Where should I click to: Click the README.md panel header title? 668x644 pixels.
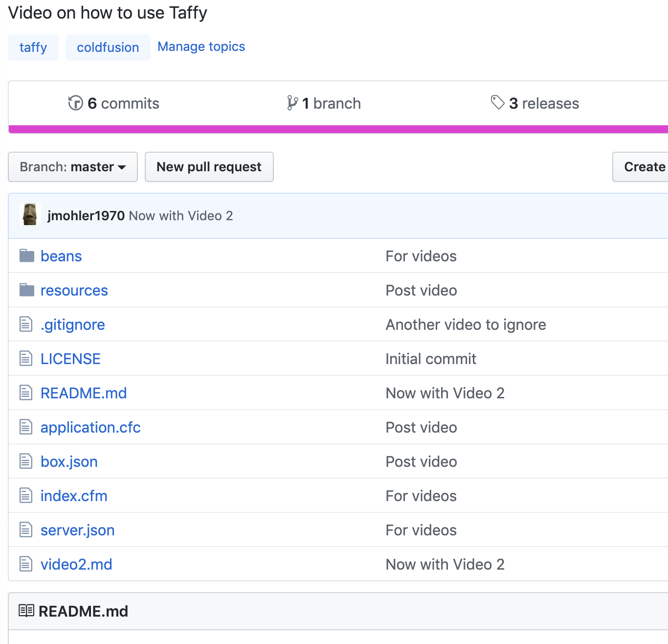coord(83,611)
